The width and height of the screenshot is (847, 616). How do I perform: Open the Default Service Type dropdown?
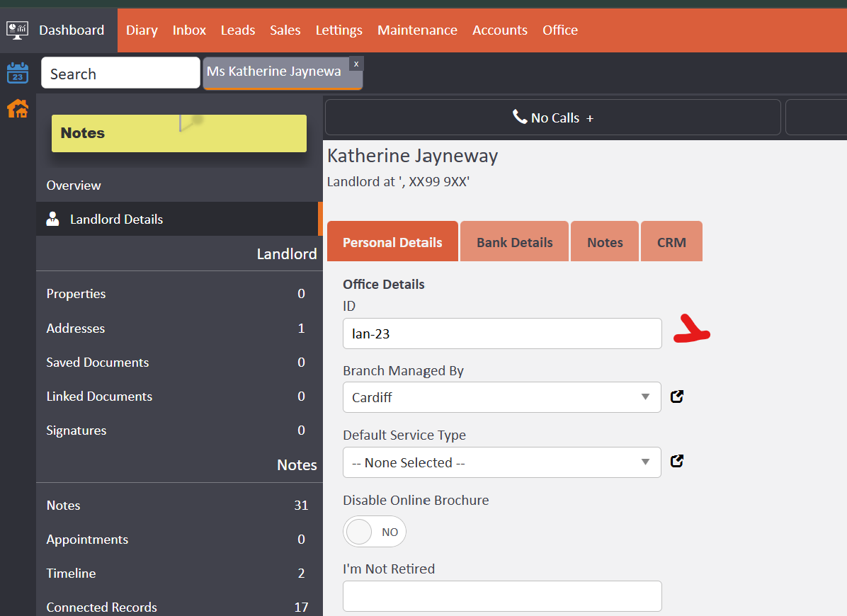(502, 462)
